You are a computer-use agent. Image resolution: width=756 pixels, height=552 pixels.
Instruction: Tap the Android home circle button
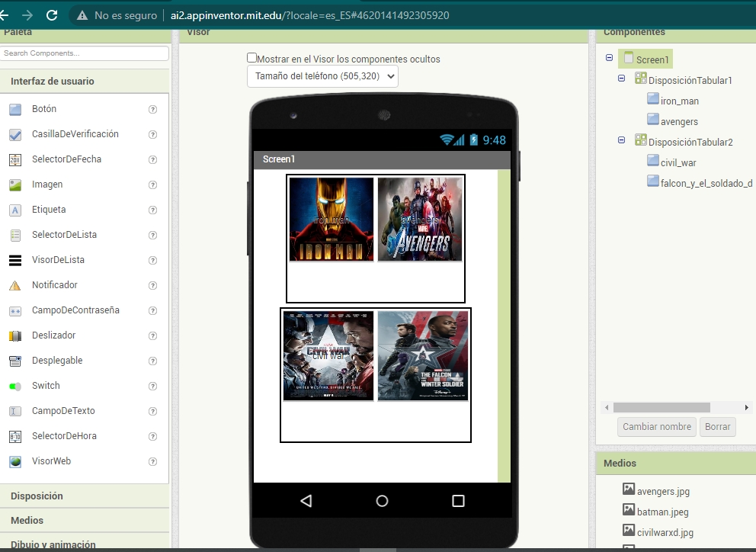point(382,501)
